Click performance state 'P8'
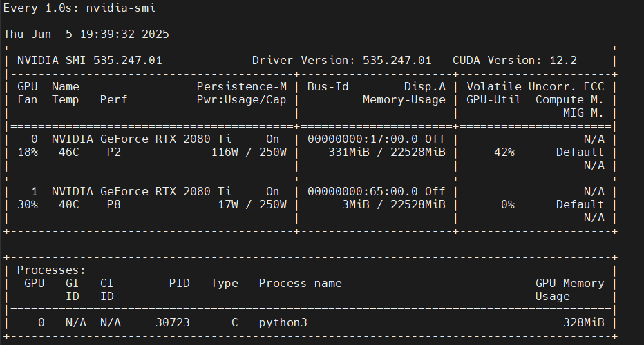This screenshot has height=345, width=644. coord(114,205)
